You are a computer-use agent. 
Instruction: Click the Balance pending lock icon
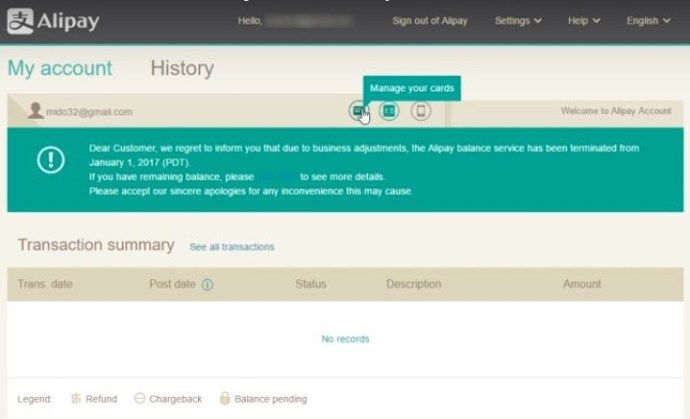pos(225,399)
